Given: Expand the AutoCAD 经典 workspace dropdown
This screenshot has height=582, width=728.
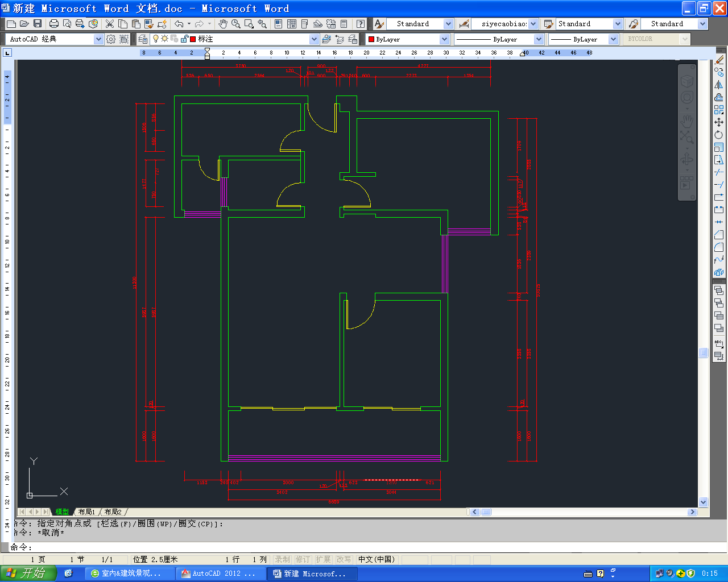Looking at the screenshot, I should 98,39.
